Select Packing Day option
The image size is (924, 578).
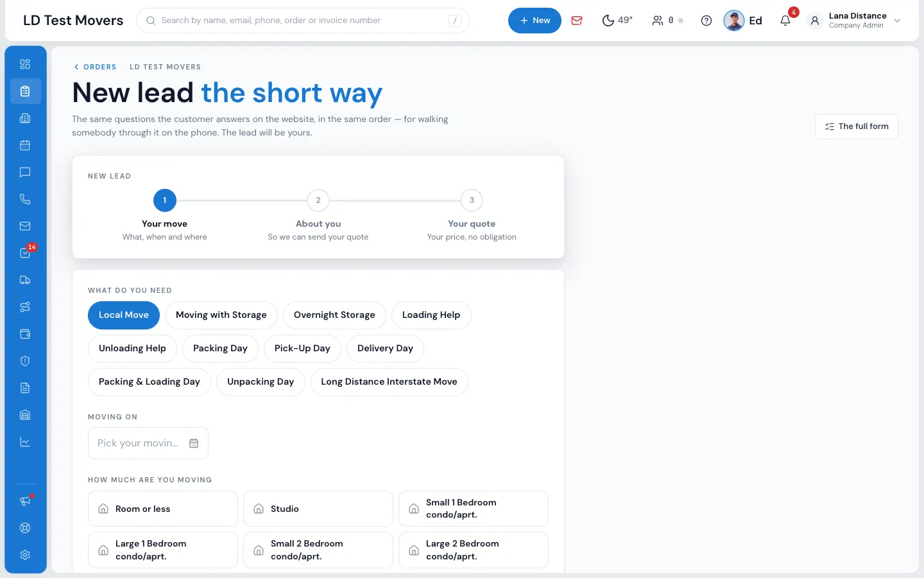(x=220, y=349)
